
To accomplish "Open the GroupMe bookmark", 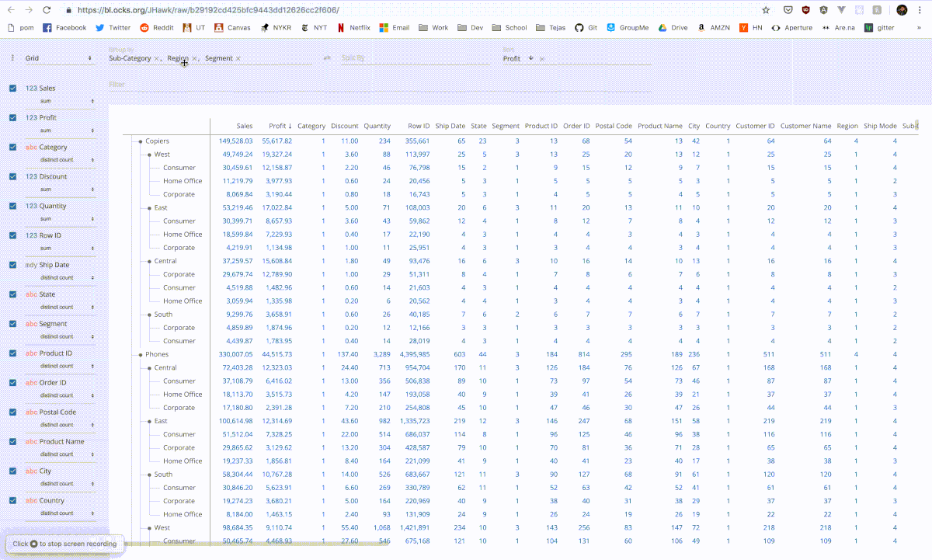I will [x=627, y=27].
